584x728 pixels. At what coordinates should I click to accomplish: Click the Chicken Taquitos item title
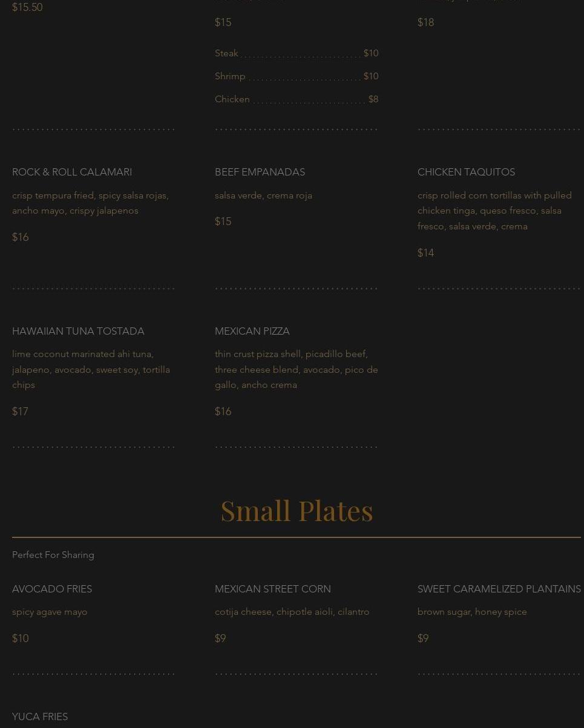pyautogui.click(x=466, y=172)
